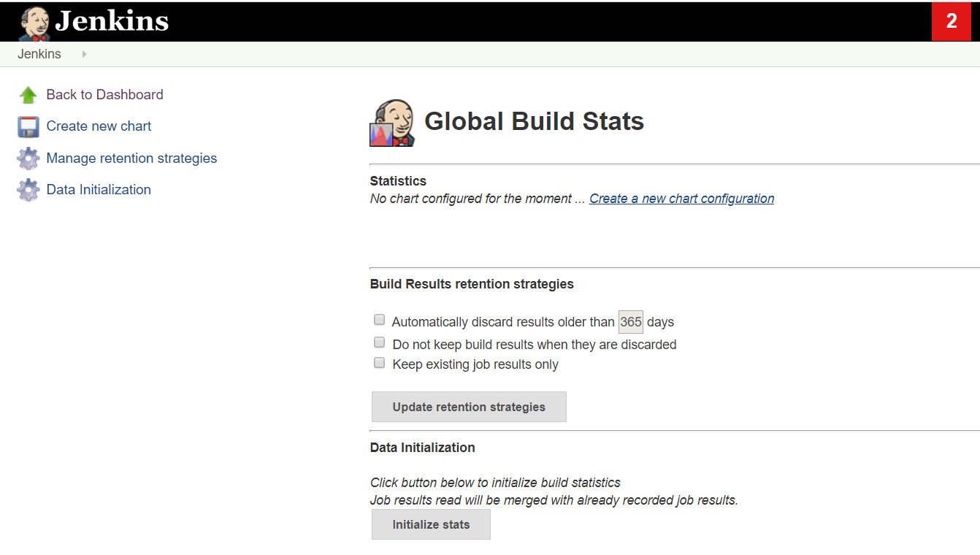Click the floppy disk Create chart icon
This screenshot has width=980, height=555.
pyautogui.click(x=28, y=127)
